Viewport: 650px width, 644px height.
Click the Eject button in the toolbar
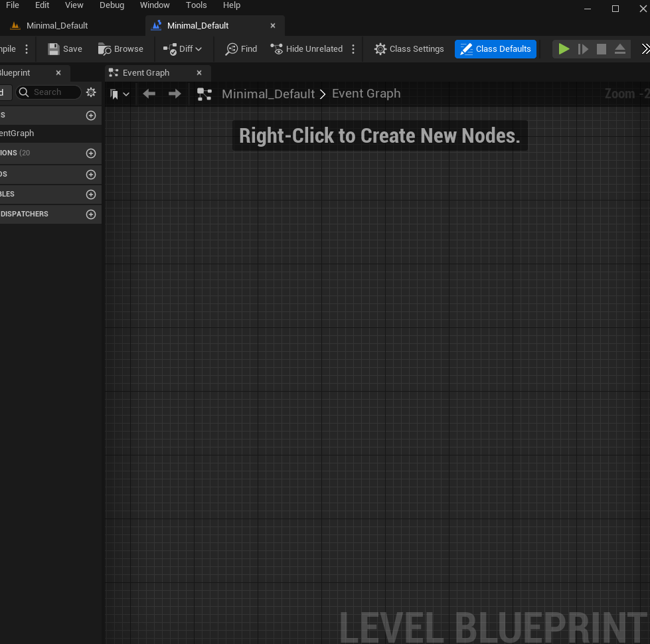coord(619,49)
